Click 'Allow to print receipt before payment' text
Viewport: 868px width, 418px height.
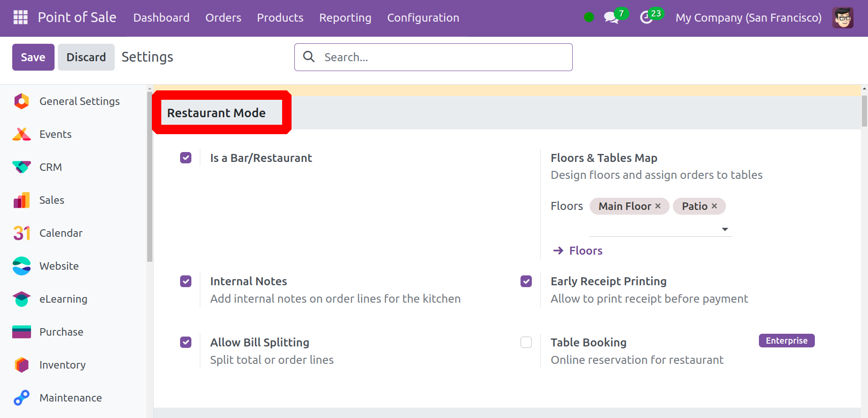tap(649, 298)
